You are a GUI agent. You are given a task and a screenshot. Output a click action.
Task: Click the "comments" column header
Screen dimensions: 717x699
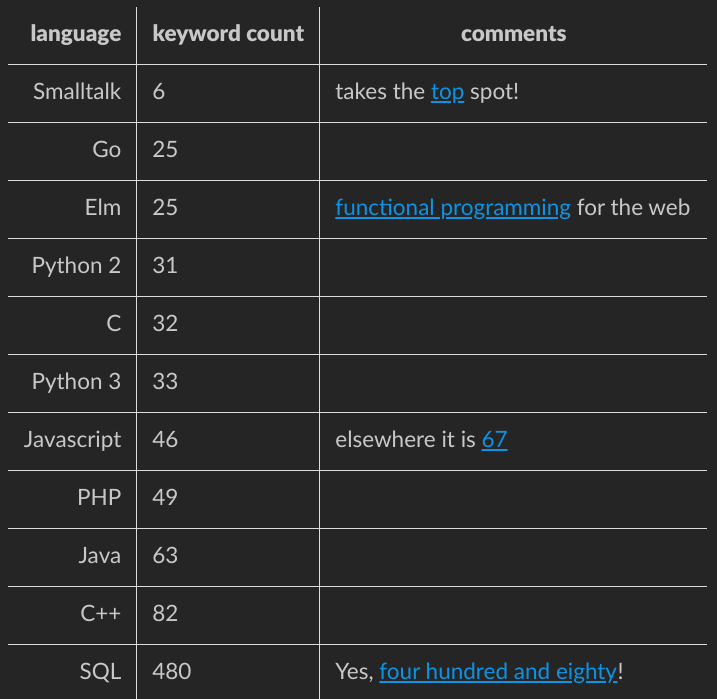(x=513, y=34)
